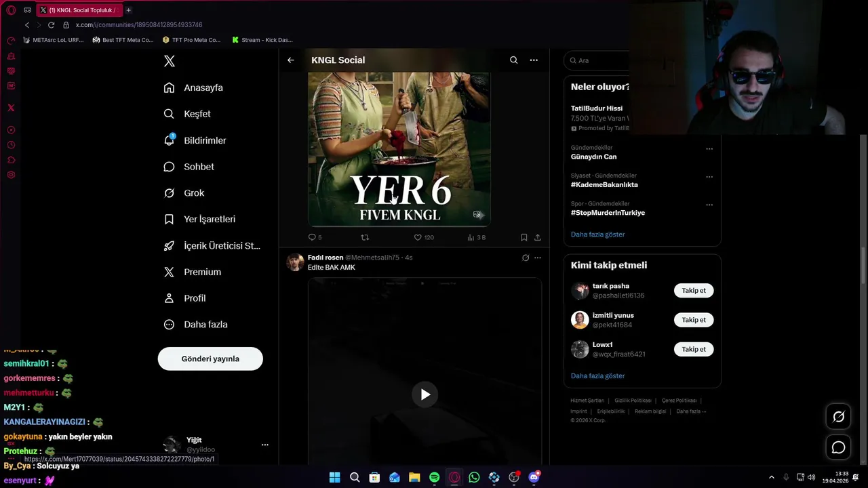Image resolution: width=868 pixels, height=488 pixels.
Task: Open the YER 6 FIVEM KNGL image
Action: pos(399,148)
